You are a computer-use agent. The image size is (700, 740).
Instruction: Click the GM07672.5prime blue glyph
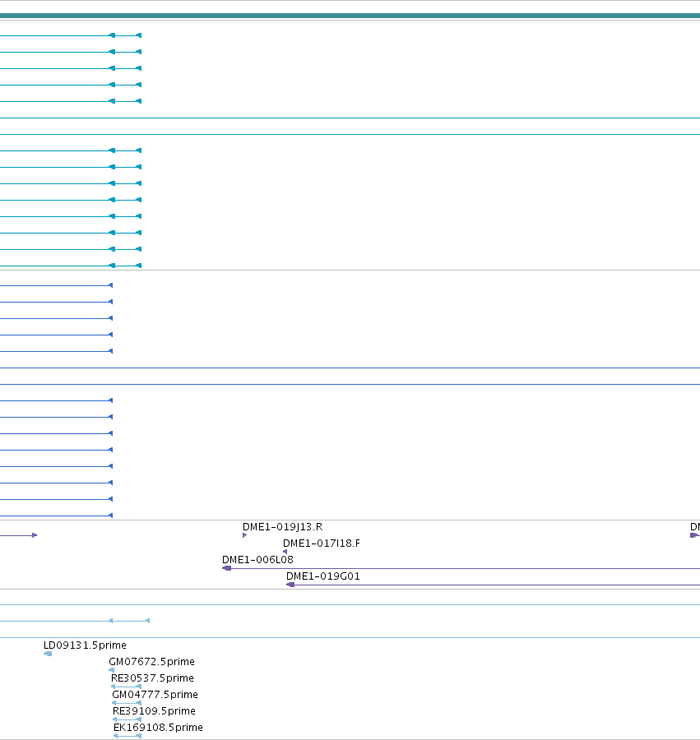[x=111, y=670]
